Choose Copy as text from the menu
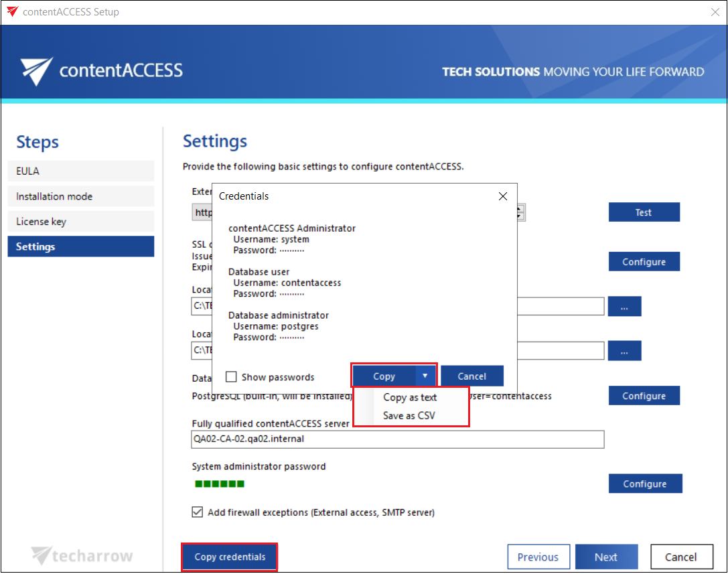 (x=410, y=397)
